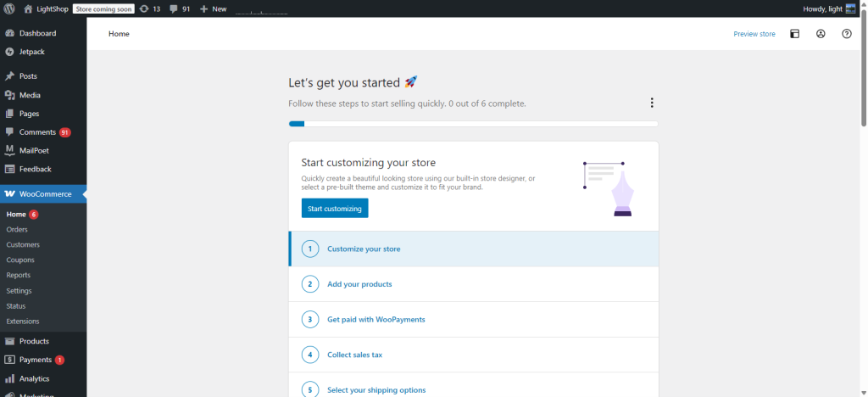868x397 pixels.
Task: Click the Payments 1 notification badge
Action: coord(59,360)
